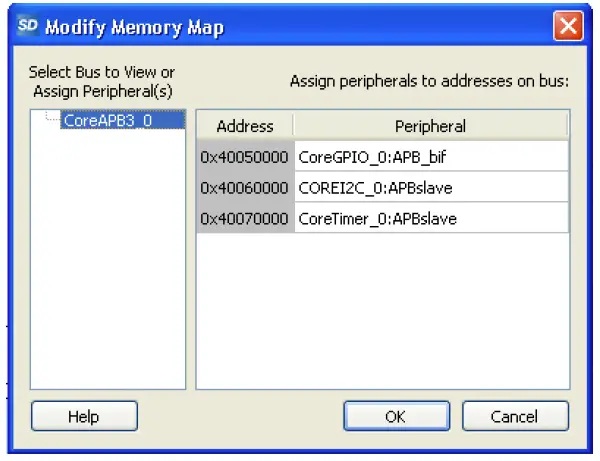Select address 0x40050000 cell
The image size is (600, 461).
pos(245,157)
